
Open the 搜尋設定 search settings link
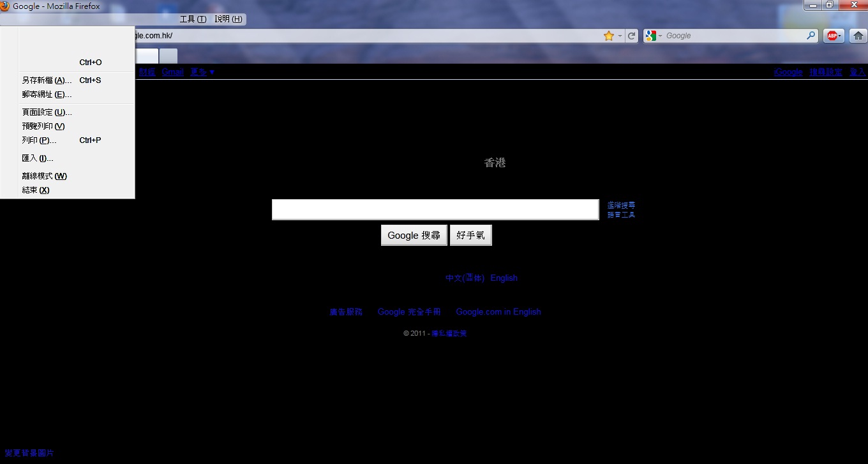coord(826,72)
